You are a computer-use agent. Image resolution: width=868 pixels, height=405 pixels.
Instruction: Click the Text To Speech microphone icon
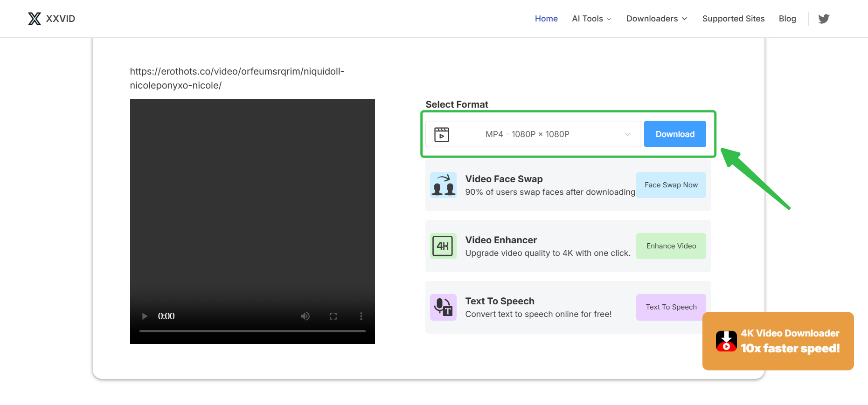click(x=443, y=307)
